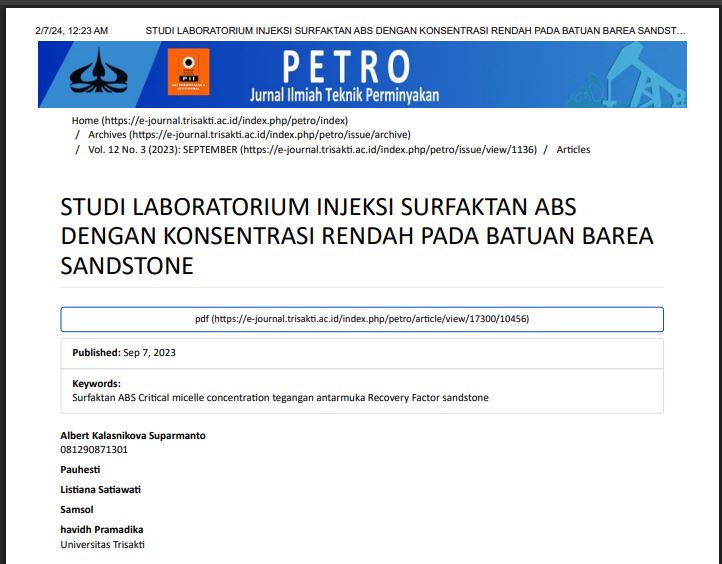Select author Albert Kalasnikova Suparmanto
The width and height of the screenshot is (722, 564).
tap(133, 436)
